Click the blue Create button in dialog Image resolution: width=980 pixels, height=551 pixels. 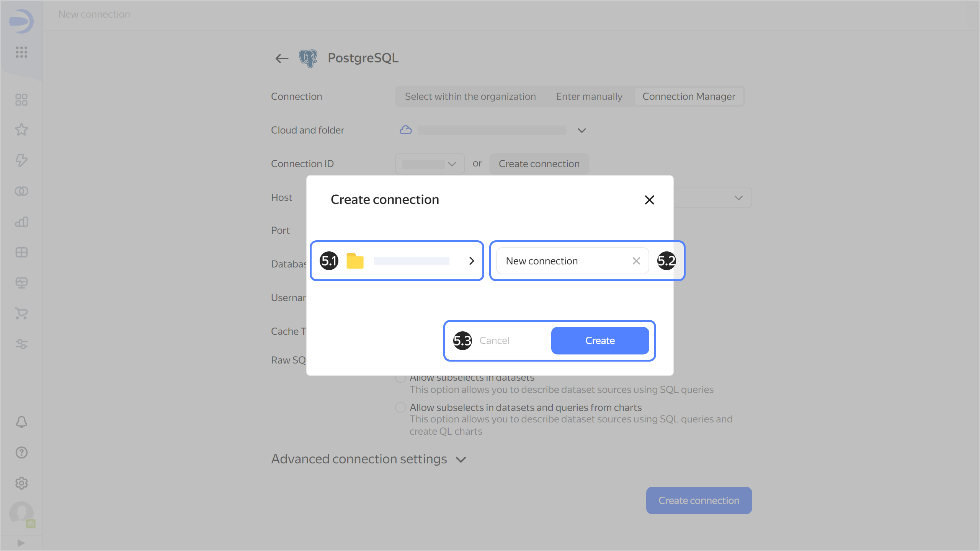pos(600,341)
